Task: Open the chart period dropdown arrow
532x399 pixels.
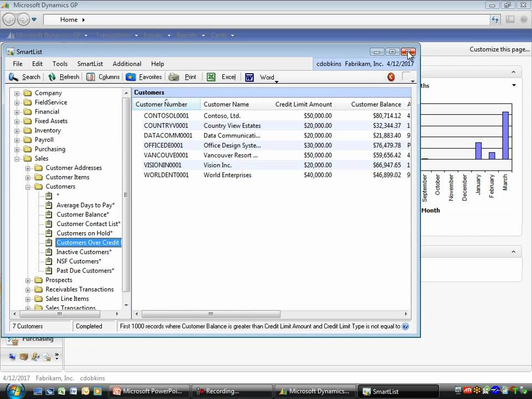Action: tap(514, 85)
